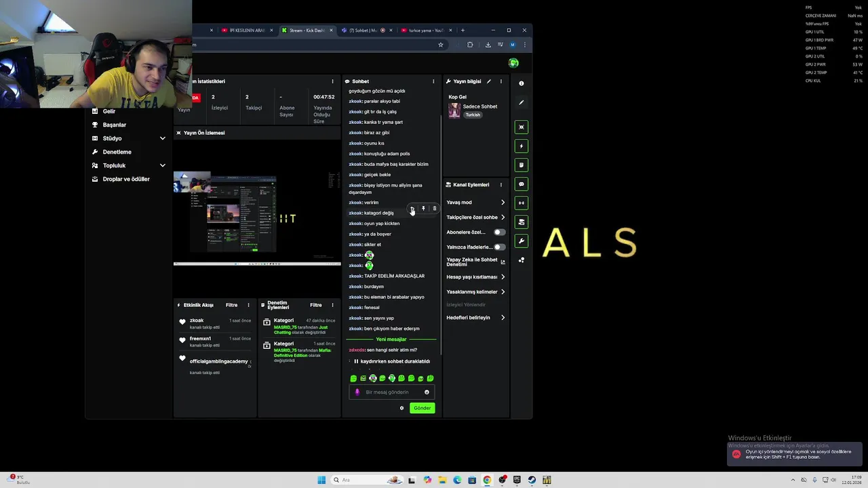Toggle 'Yalnızca ifadelerle' chat mode
Viewport: 868px width, 488px height.
[499, 247]
